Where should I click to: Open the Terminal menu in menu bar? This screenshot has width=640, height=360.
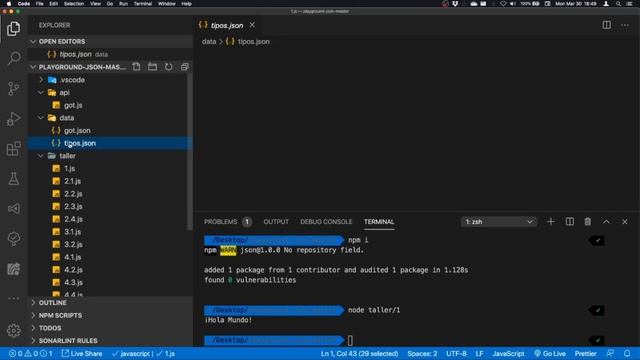coord(143,4)
